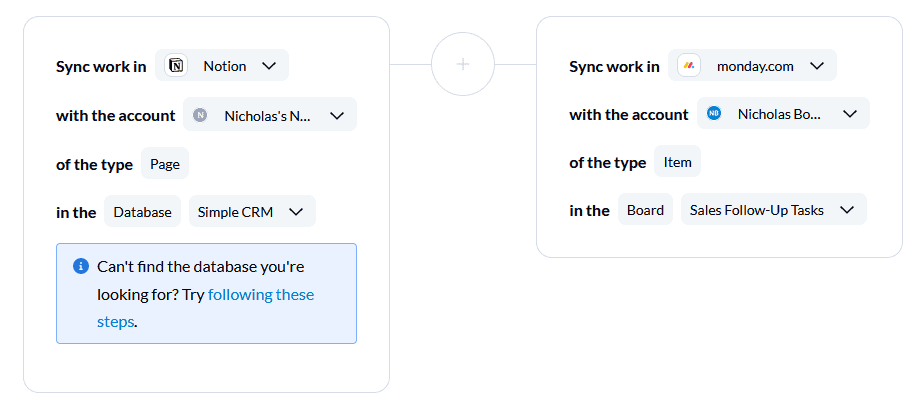Click the blue info icon in notice
The image size is (916, 401).
80,267
